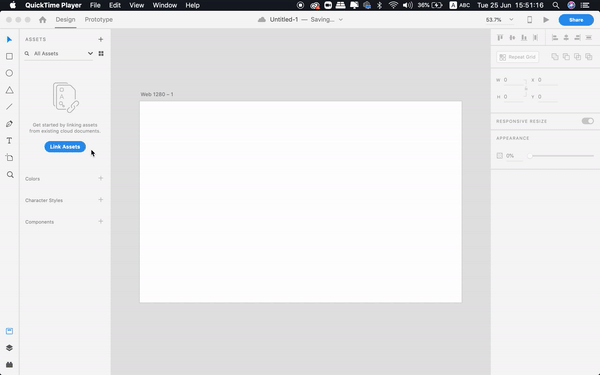
Task: Click the Distribute Vertically icon
Action: click(535, 38)
